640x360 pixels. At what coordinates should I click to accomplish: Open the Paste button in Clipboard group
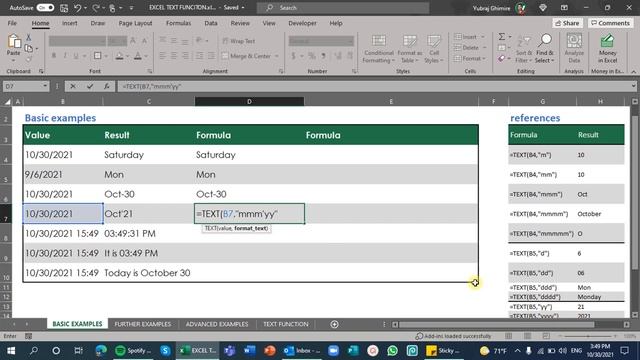click(13, 47)
